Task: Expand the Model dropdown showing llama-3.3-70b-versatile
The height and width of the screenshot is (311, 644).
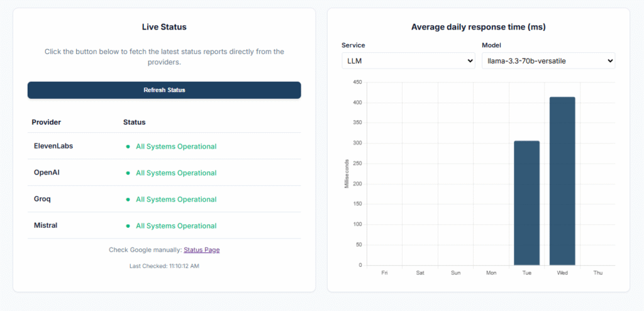Action: pyautogui.click(x=548, y=61)
